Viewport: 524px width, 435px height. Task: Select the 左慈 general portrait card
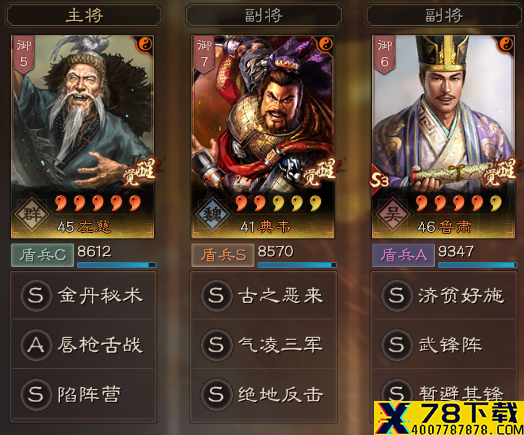tap(83, 137)
